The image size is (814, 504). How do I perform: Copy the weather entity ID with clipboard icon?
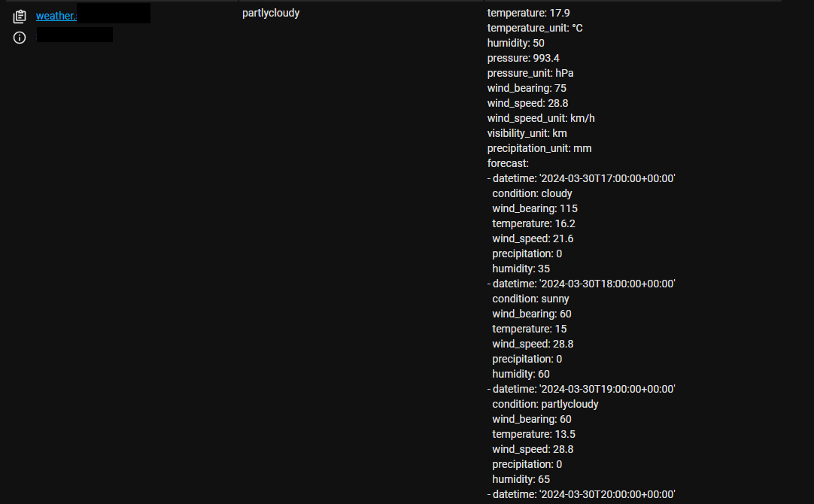pyautogui.click(x=20, y=17)
